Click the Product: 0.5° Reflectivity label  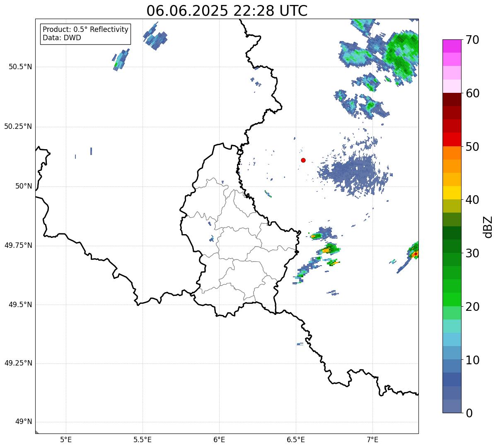[85, 30]
